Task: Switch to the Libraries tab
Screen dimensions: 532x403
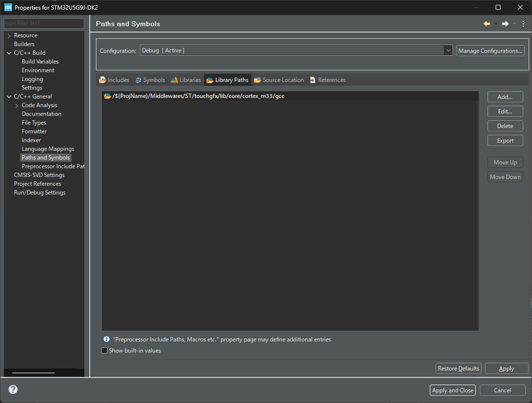Action: coord(186,80)
